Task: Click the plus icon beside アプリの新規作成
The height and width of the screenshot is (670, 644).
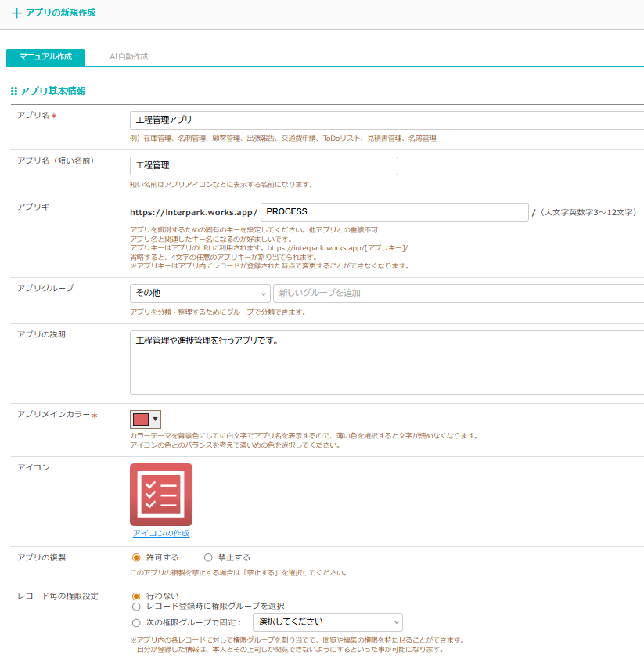Action: coord(16,13)
